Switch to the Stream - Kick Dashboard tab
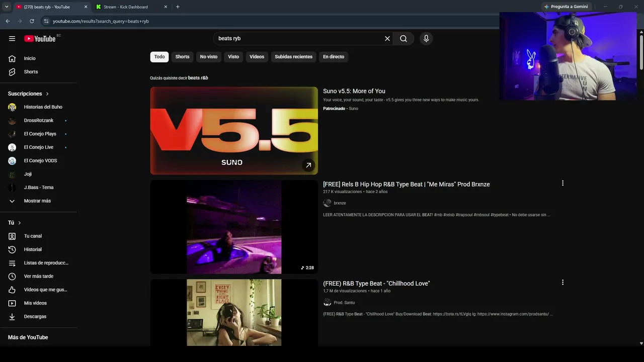Screen dimensions: 644x362 pos(131,7)
